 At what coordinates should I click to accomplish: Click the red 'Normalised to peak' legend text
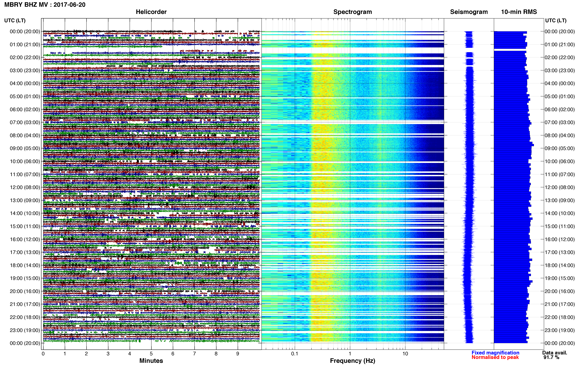tap(495, 357)
